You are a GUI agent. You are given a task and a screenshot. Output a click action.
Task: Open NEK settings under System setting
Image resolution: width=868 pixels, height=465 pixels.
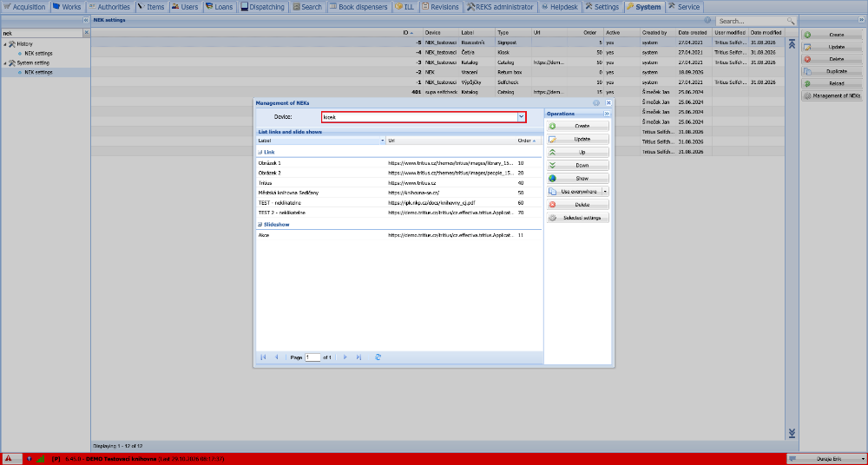coord(39,73)
